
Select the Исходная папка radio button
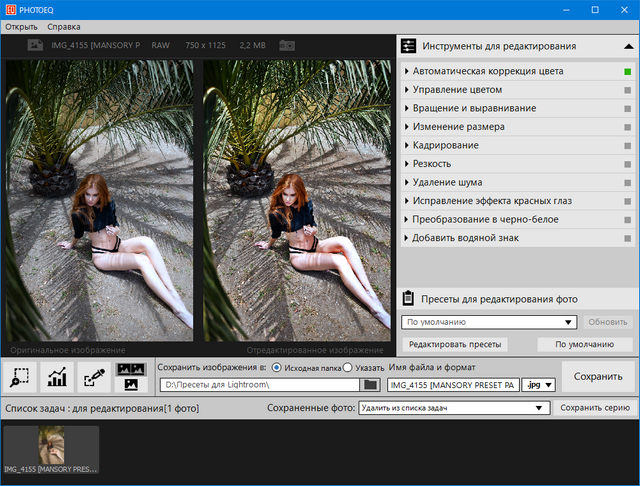click(277, 368)
